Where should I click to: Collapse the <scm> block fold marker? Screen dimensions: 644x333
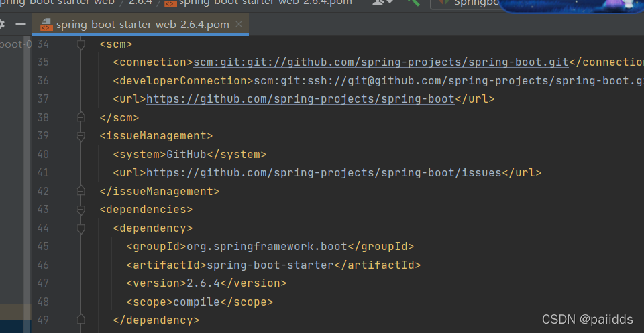tap(81, 44)
